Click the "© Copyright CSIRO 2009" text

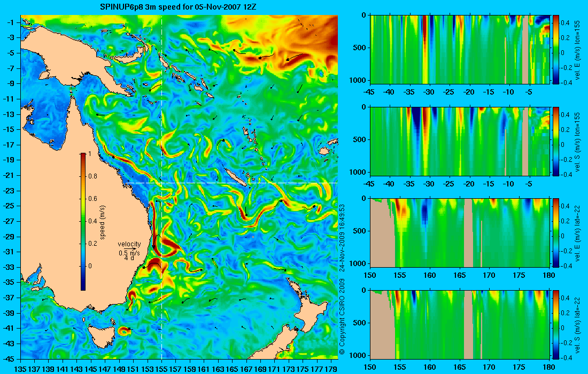(x=342, y=317)
